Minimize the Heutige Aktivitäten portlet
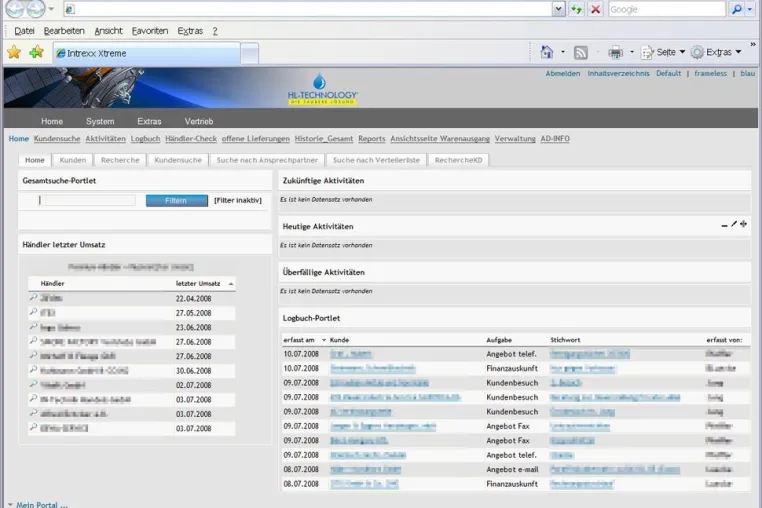 pyautogui.click(x=725, y=225)
